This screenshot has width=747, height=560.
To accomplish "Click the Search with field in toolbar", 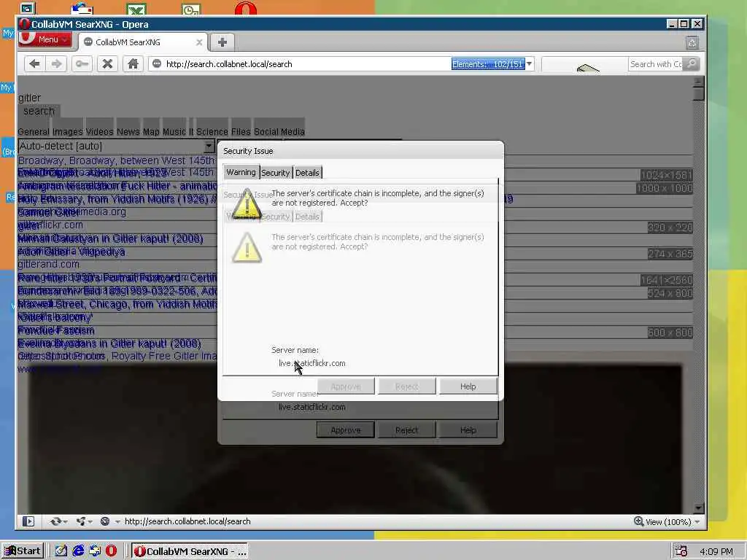I will point(656,64).
